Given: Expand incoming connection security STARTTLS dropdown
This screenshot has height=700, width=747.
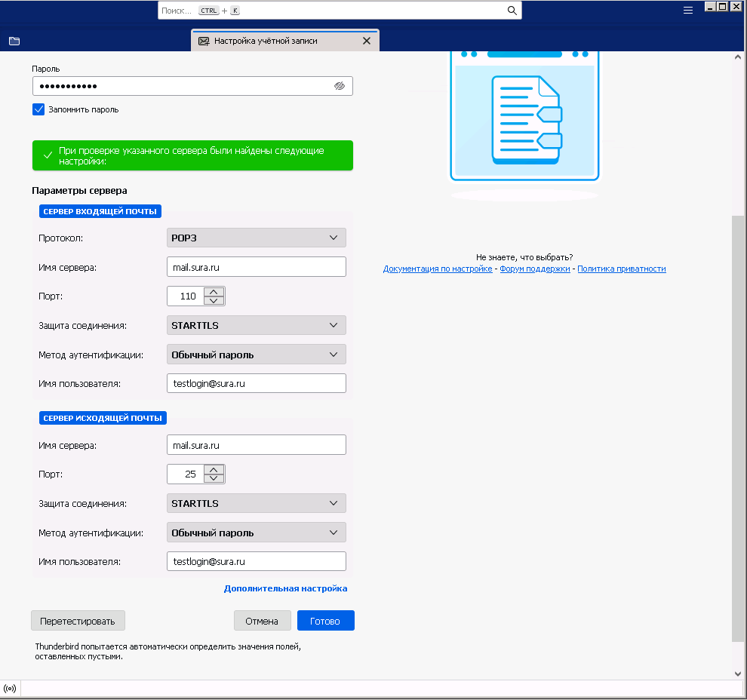Looking at the screenshot, I should click(256, 325).
